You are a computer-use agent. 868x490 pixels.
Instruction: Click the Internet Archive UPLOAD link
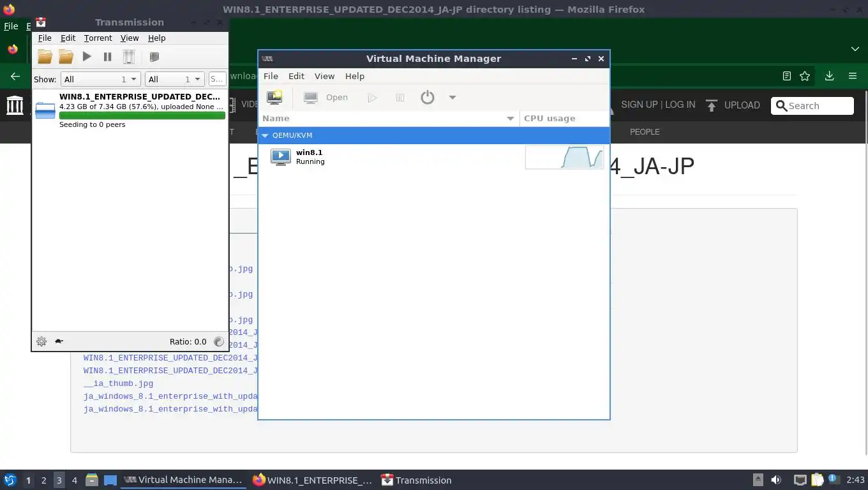pyautogui.click(x=733, y=105)
